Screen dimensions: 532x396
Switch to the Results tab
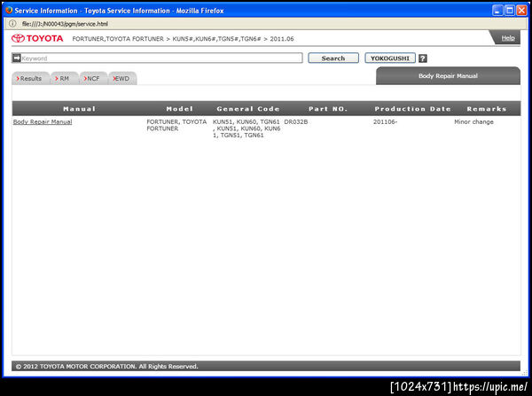point(30,78)
